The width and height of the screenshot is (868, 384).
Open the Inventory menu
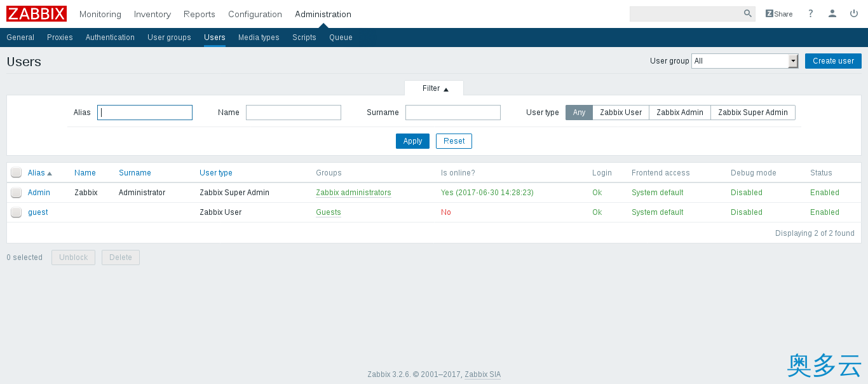coord(153,14)
